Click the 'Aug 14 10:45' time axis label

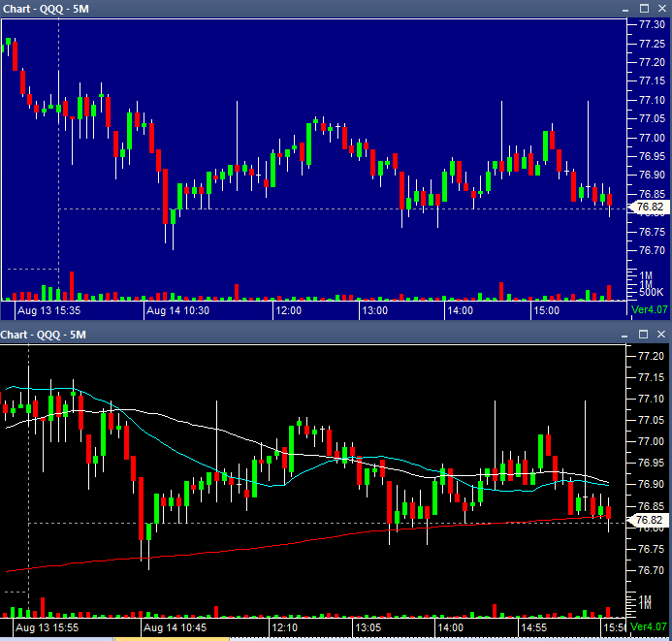(175, 628)
